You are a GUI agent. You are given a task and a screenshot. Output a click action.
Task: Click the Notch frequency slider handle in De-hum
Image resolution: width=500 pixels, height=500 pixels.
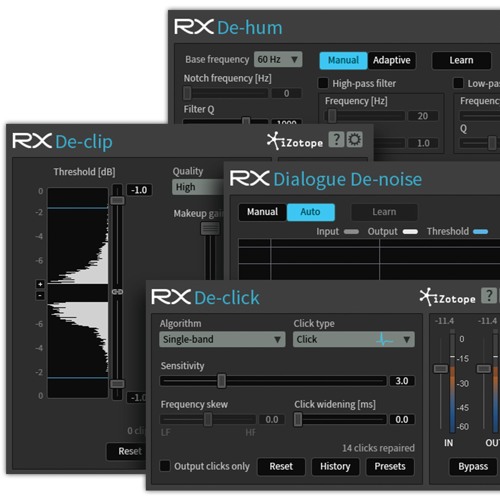pos(187,93)
